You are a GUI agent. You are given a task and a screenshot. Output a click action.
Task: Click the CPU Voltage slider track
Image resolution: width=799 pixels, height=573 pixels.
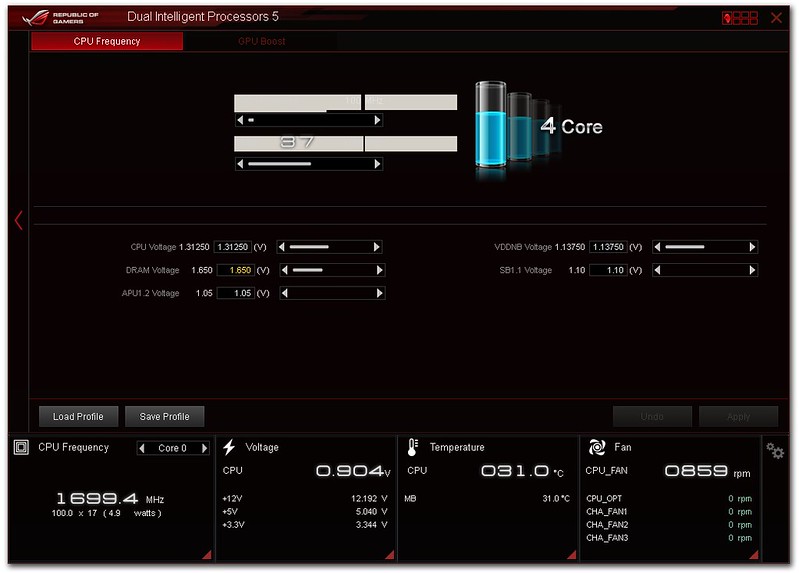point(329,247)
